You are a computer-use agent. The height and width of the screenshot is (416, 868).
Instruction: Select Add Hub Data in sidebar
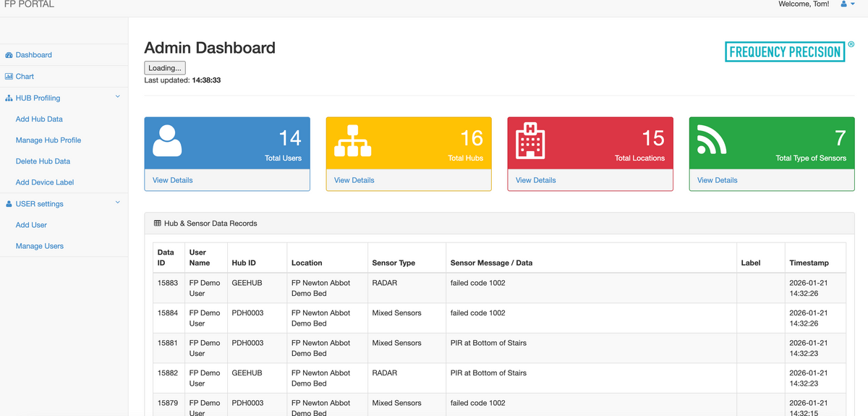click(39, 119)
